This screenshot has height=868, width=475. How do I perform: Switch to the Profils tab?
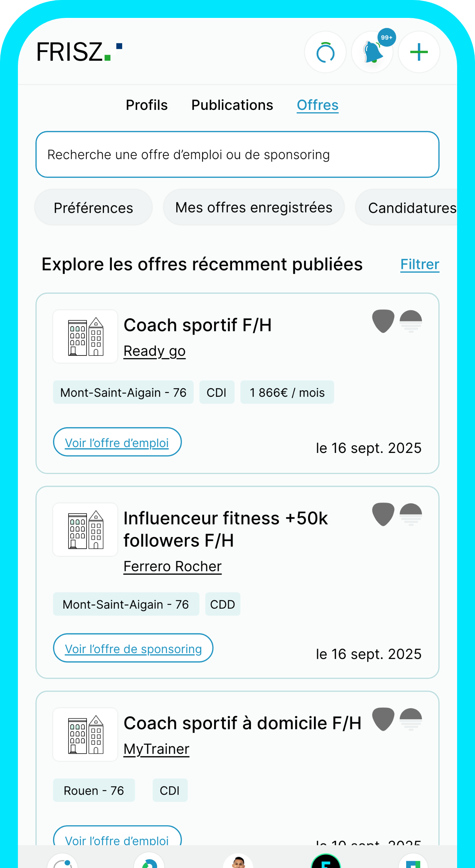[x=147, y=105]
